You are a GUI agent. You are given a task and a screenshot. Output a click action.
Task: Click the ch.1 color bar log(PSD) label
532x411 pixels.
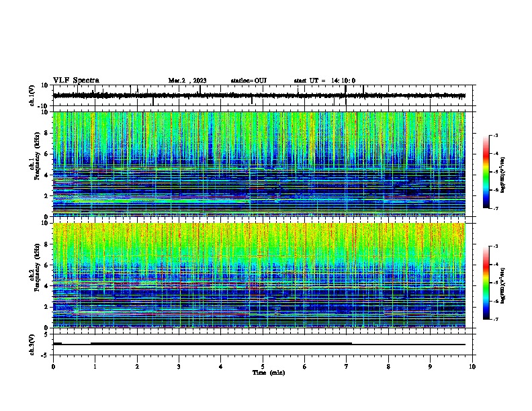503,175
